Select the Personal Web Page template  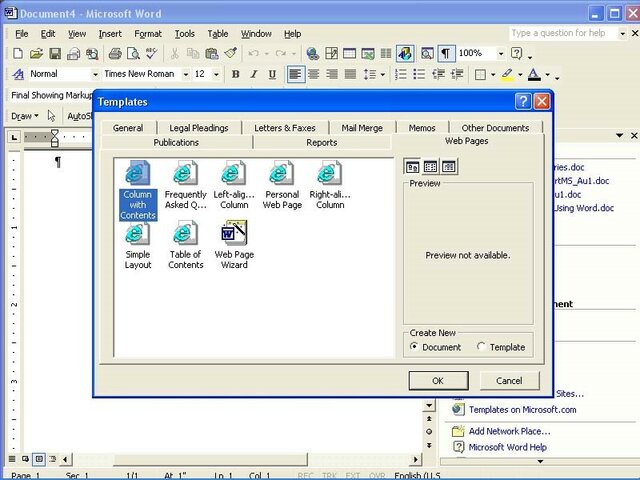(282, 185)
